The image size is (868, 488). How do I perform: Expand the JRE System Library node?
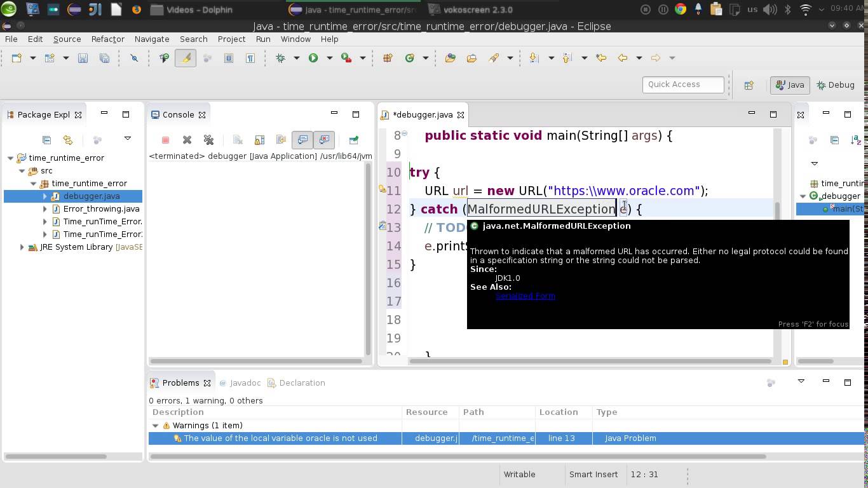(22, 247)
